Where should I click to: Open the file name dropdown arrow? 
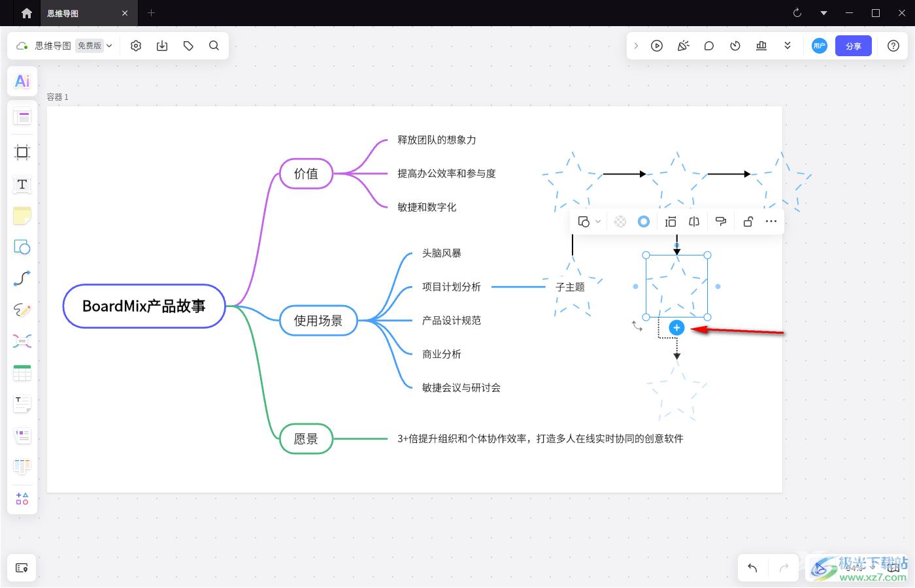109,46
